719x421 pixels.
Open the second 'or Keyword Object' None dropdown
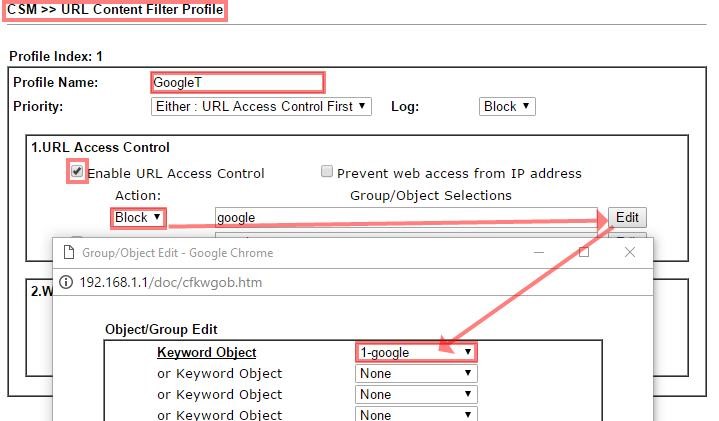416,395
